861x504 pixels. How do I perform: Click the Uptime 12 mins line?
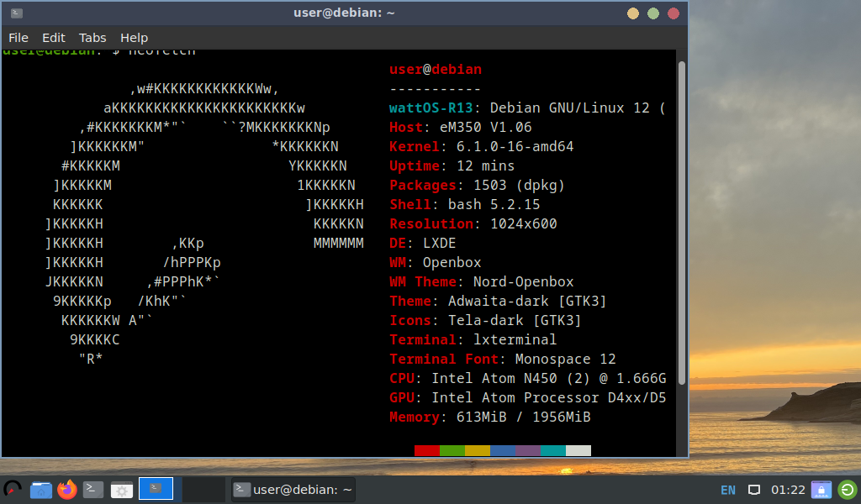point(452,165)
